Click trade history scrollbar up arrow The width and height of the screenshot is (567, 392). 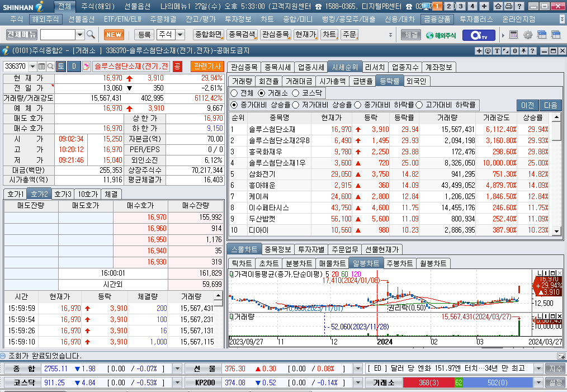[x=218, y=296]
